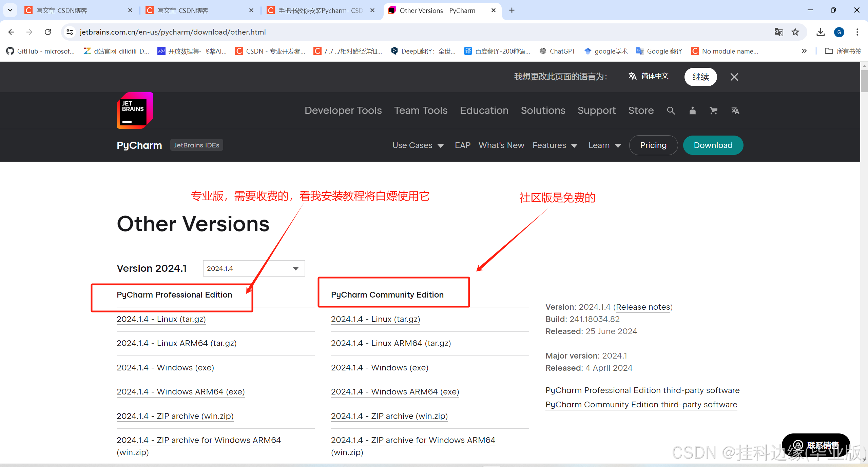
Task: Open 开放数据集-飞桨AI bookmark
Action: [x=192, y=51]
